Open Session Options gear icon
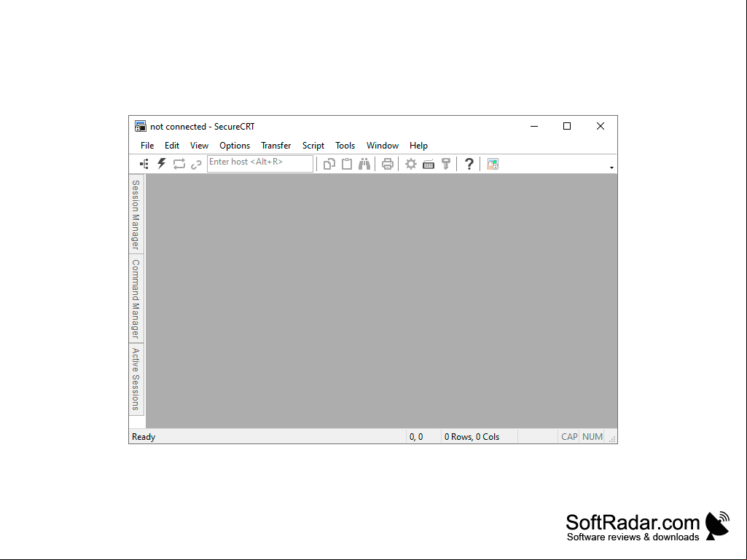 tap(410, 165)
